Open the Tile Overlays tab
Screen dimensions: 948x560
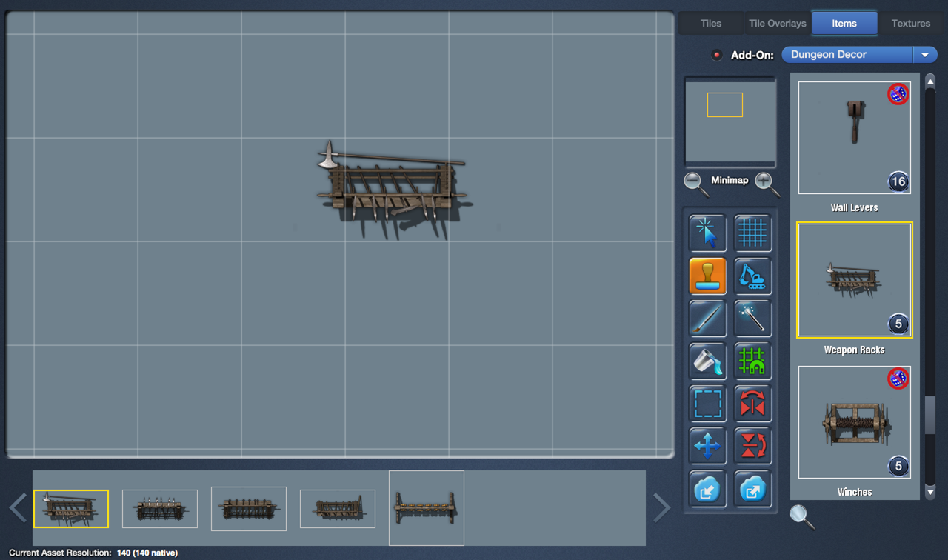778,23
